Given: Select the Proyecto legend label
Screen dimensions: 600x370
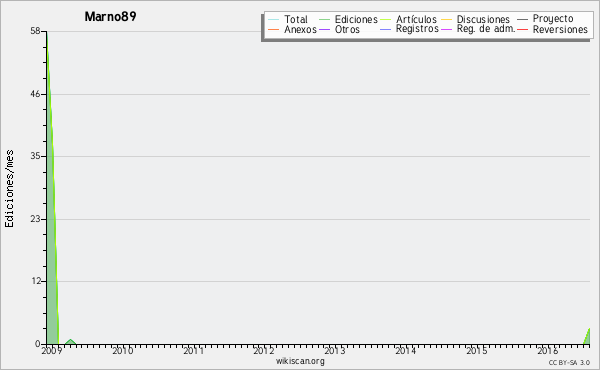Looking at the screenshot, I should coord(553,19).
